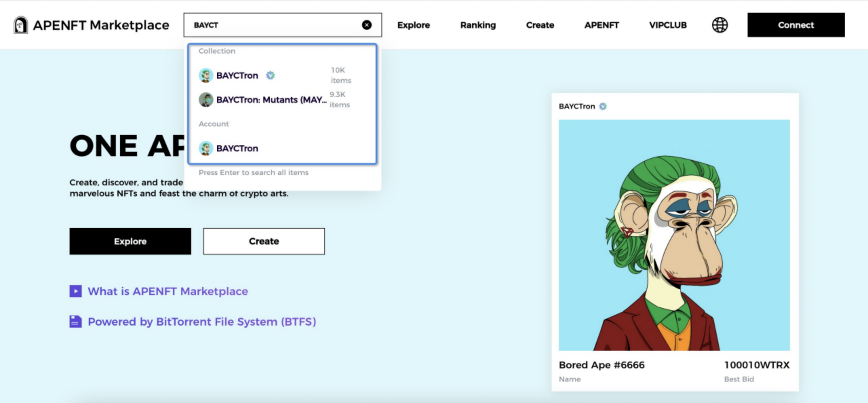Select BAYCTron: Mutants collection result
The height and width of the screenshot is (403, 868).
(x=282, y=100)
